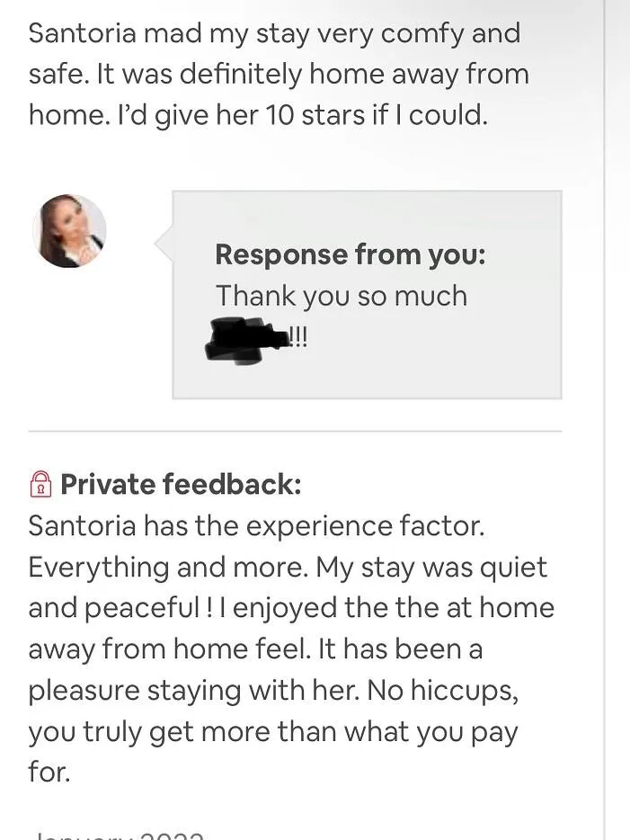Click the blacked-out guest name scribble

tap(246, 340)
